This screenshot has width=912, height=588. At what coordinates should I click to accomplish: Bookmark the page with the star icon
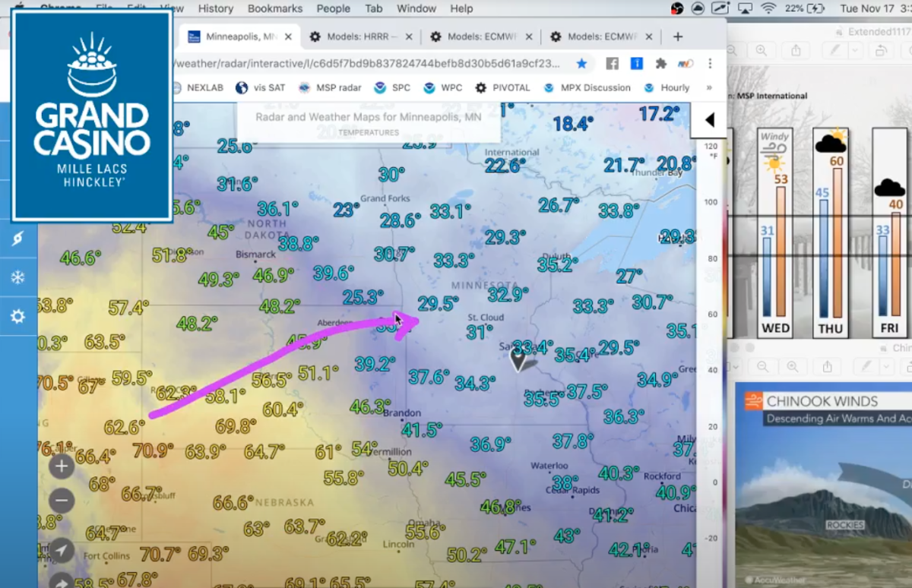point(581,64)
